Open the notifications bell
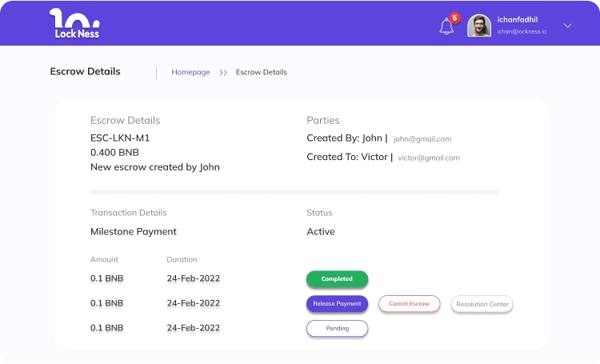 446,26
